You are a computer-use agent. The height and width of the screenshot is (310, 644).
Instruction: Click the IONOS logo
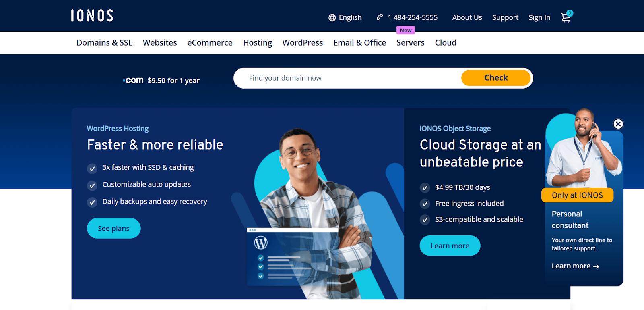tap(92, 16)
